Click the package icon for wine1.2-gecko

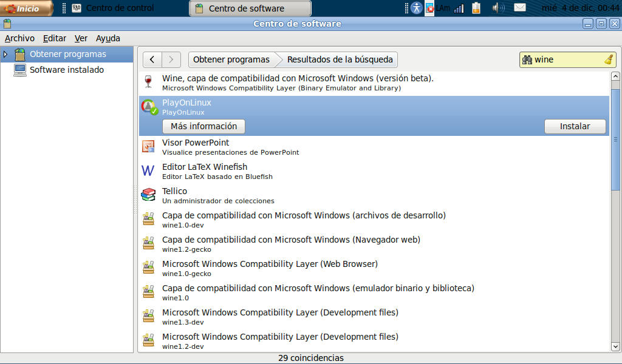pyautogui.click(x=148, y=243)
